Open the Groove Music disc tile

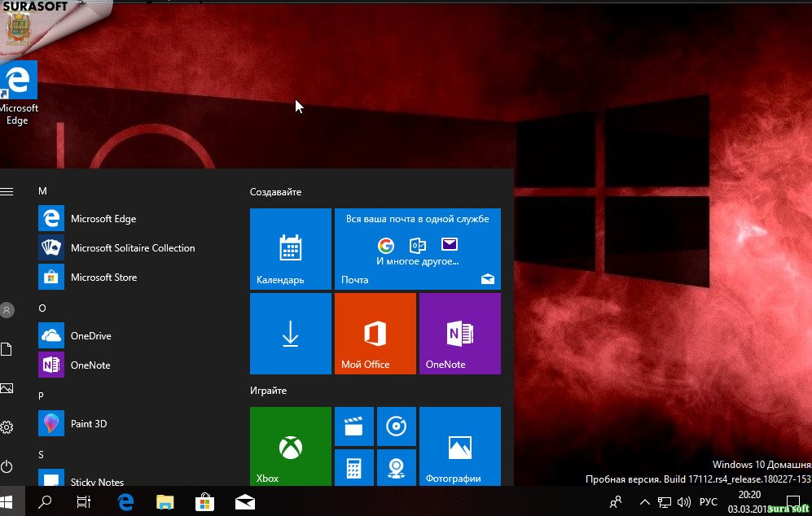tap(396, 426)
